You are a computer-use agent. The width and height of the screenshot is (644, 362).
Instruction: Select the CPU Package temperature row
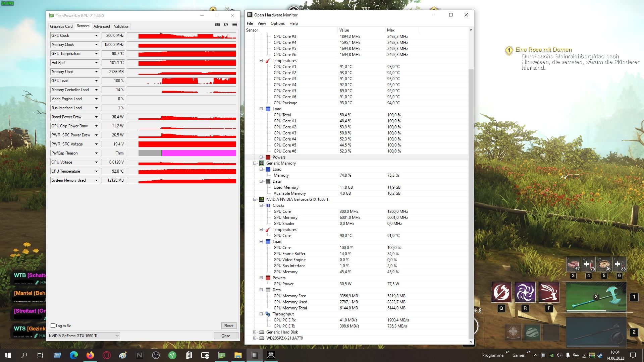[356, 103]
